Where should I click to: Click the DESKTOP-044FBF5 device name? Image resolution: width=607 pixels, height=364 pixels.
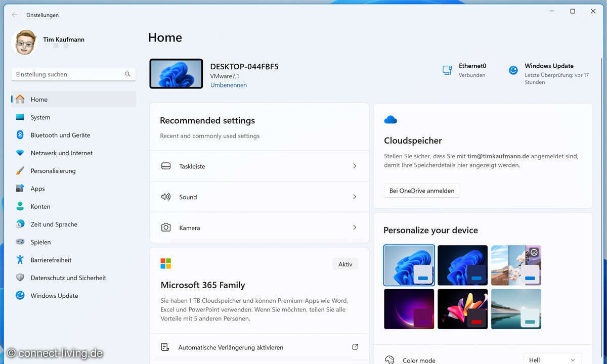pyautogui.click(x=244, y=66)
